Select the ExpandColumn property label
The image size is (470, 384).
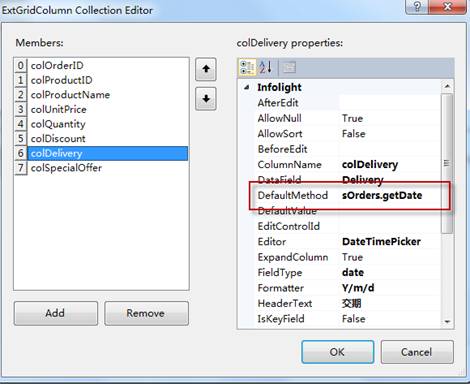pos(293,257)
